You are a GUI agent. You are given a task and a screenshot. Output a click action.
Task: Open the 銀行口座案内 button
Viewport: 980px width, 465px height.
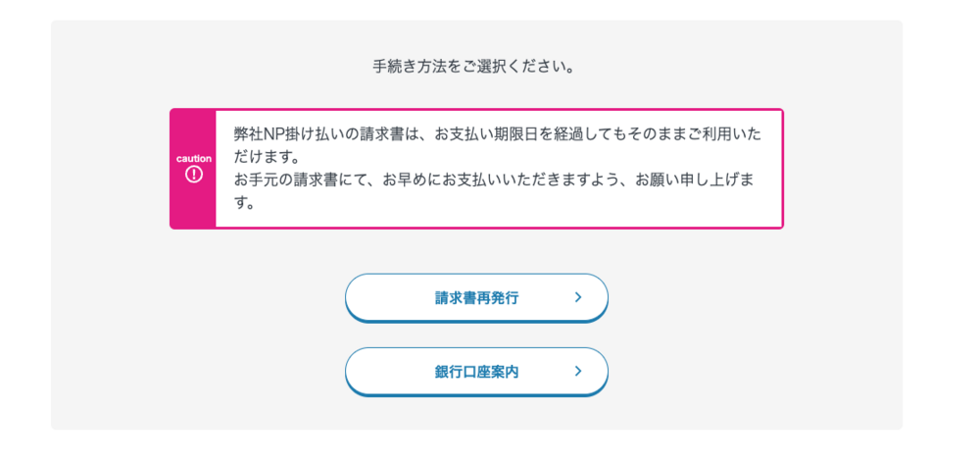[x=476, y=372]
